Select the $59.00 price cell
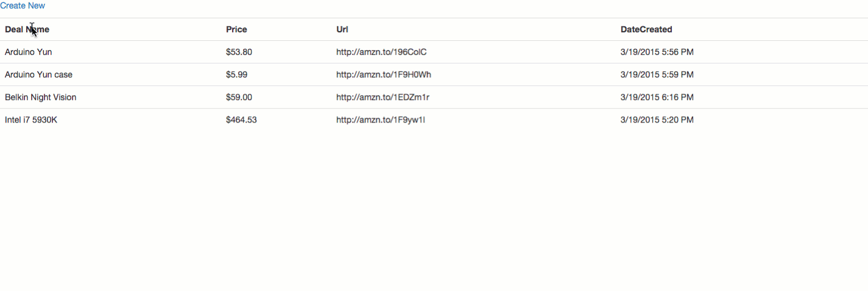The image size is (868, 291). [x=239, y=97]
